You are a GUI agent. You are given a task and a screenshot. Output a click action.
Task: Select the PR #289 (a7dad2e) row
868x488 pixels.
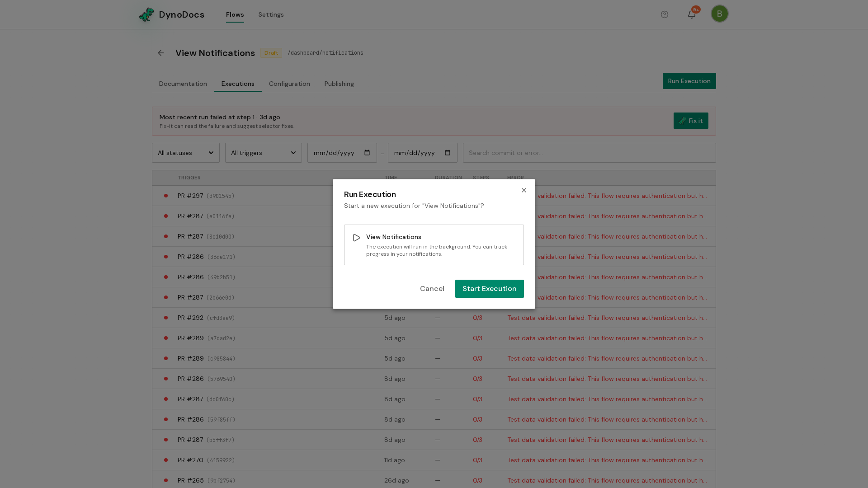click(x=434, y=338)
